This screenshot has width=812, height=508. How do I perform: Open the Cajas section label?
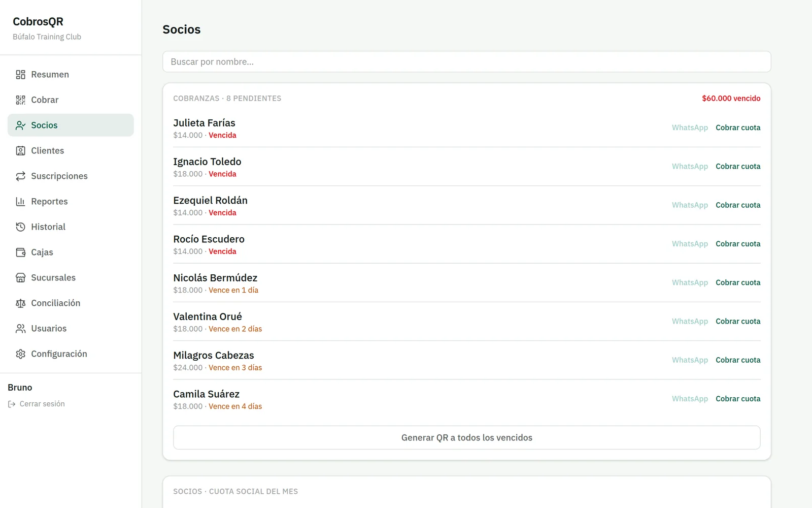coord(42,252)
